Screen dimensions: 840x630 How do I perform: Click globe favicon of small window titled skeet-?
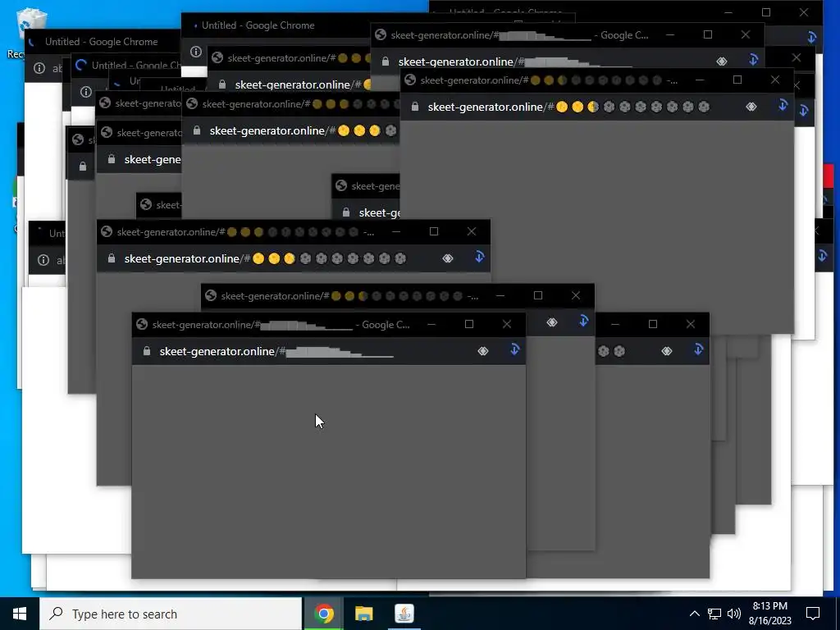(x=146, y=204)
